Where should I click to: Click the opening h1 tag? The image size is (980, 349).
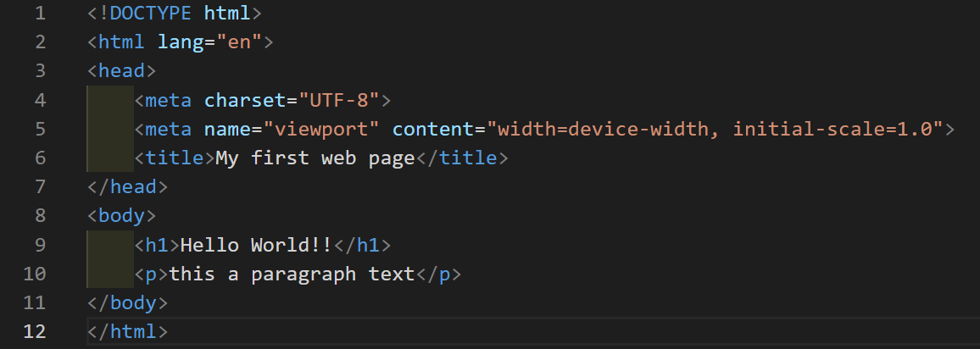pyautogui.click(x=157, y=245)
